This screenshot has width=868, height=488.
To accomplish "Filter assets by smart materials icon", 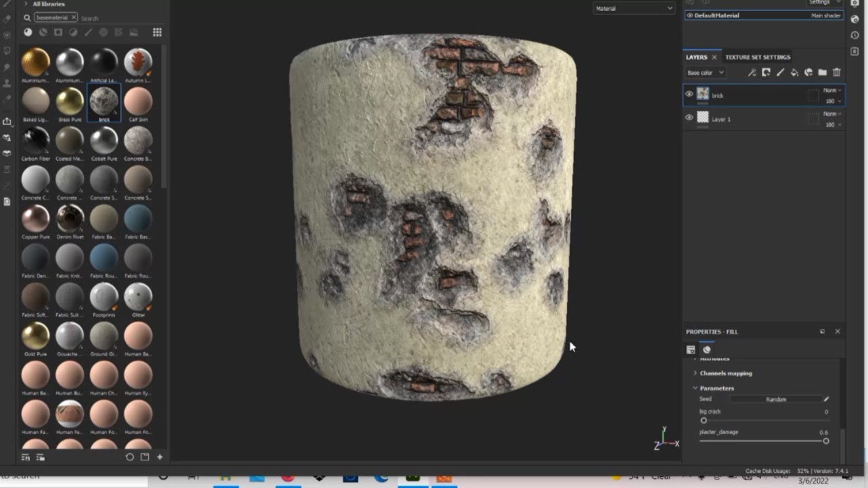I will 43,32.
